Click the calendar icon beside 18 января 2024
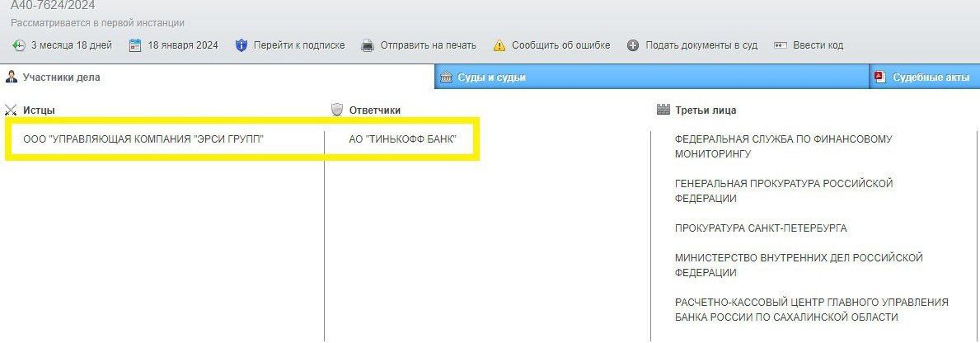 [135, 45]
